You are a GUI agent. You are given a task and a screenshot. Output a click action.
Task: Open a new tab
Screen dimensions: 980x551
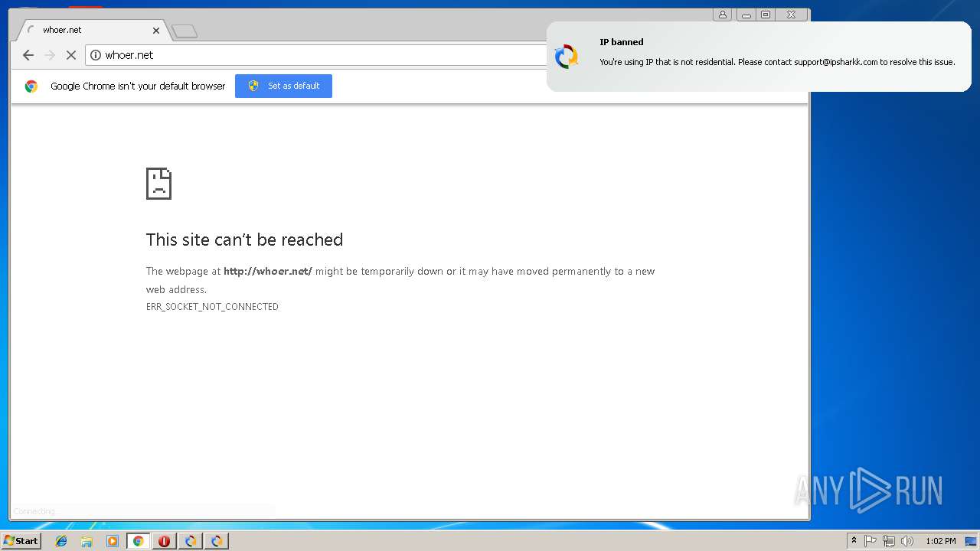coord(185,31)
